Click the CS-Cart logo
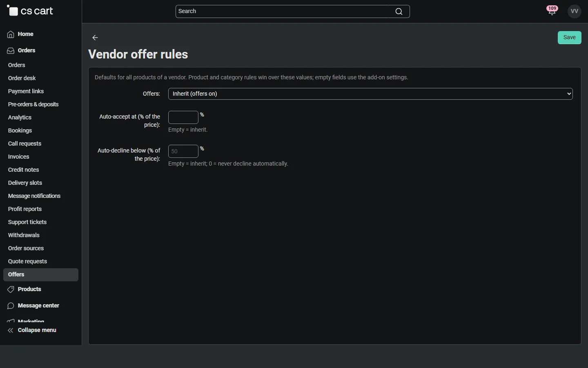The image size is (588, 368). tap(30, 11)
